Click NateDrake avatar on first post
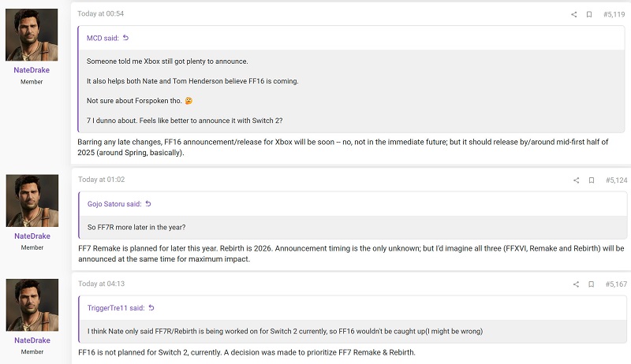 pyautogui.click(x=32, y=35)
